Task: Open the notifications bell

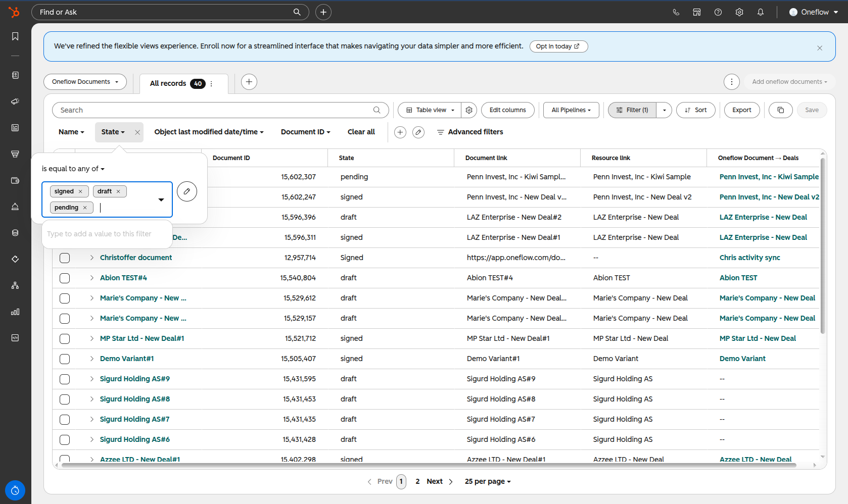Action: pos(761,12)
